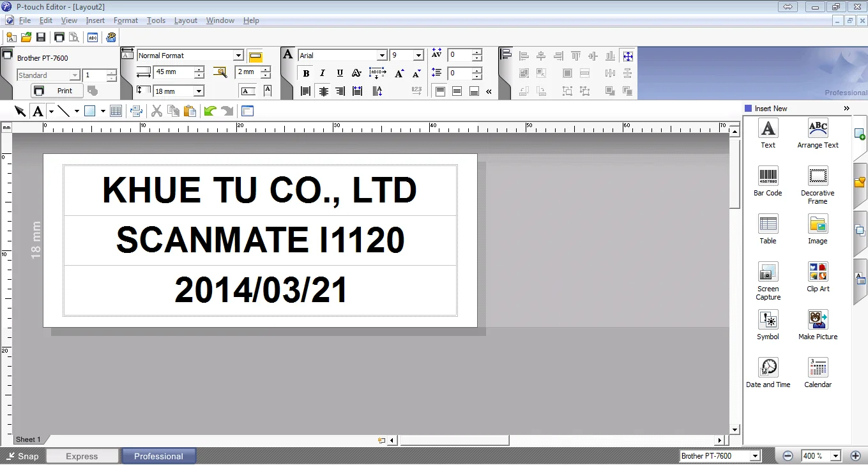This screenshot has height=465, width=868.
Task: Open the 400 % zoom dropdown
Action: (x=834, y=456)
